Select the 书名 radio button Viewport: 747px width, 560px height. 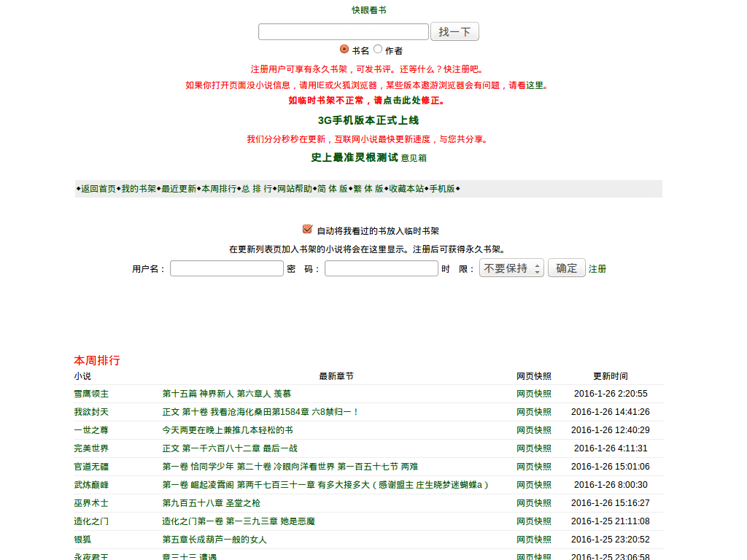pos(344,49)
